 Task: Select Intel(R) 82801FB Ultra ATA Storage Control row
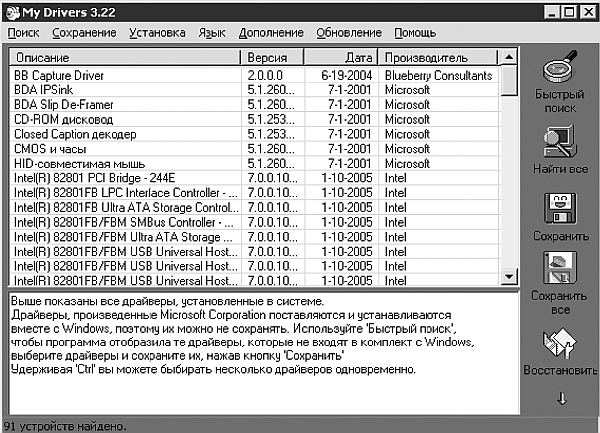pyautogui.click(x=254, y=208)
